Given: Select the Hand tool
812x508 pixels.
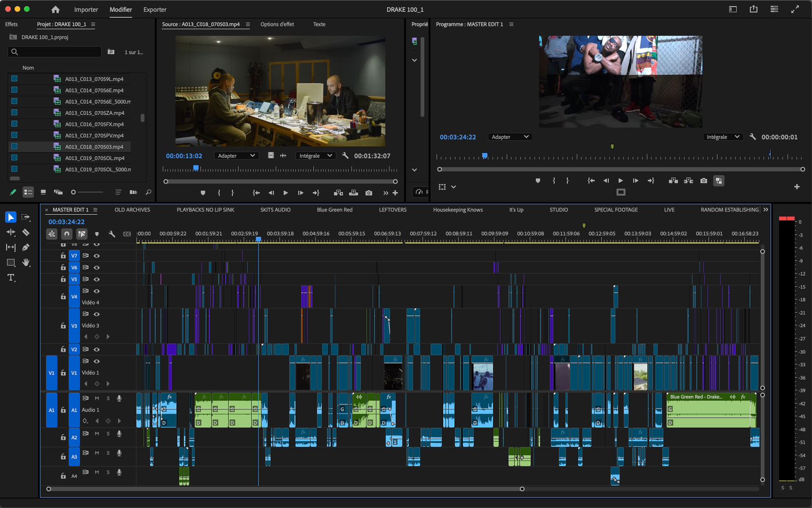Looking at the screenshot, I should pos(26,263).
